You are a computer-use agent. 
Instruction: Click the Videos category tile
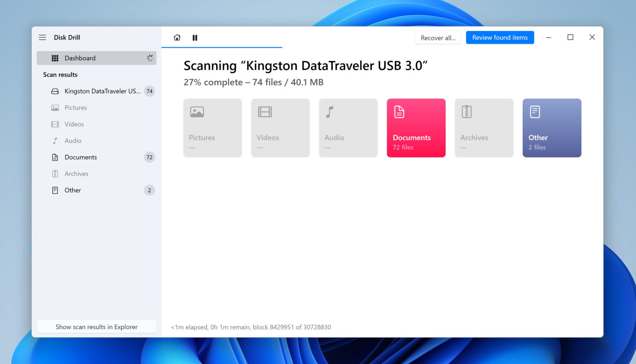pos(280,128)
